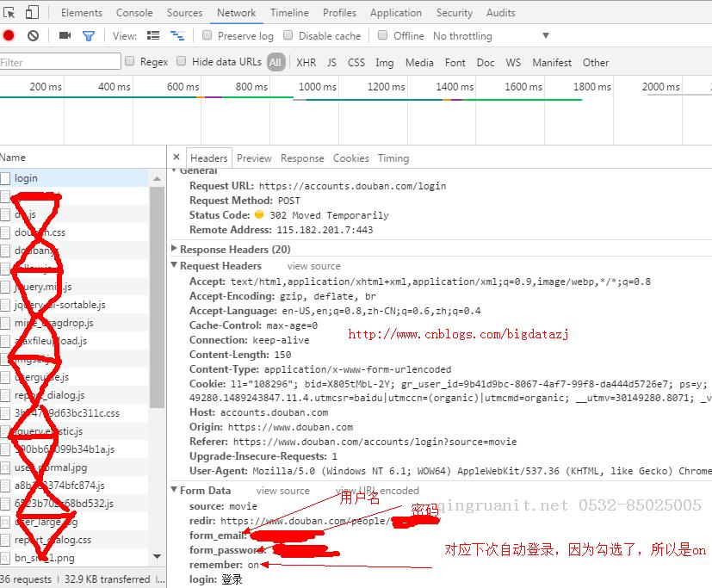Select the Headers detail tab
712x588 pixels.
[209, 158]
